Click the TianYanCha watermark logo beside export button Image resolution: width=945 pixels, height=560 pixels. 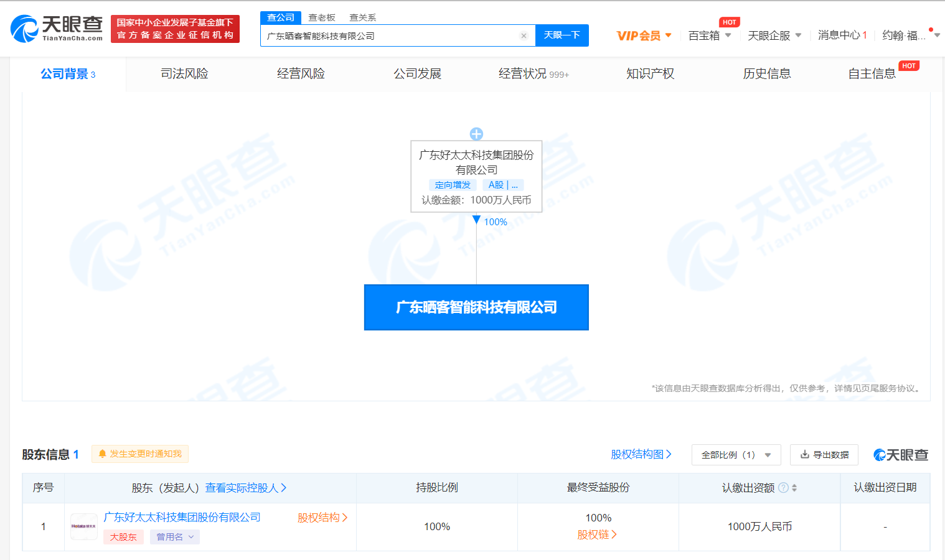tap(901, 455)
